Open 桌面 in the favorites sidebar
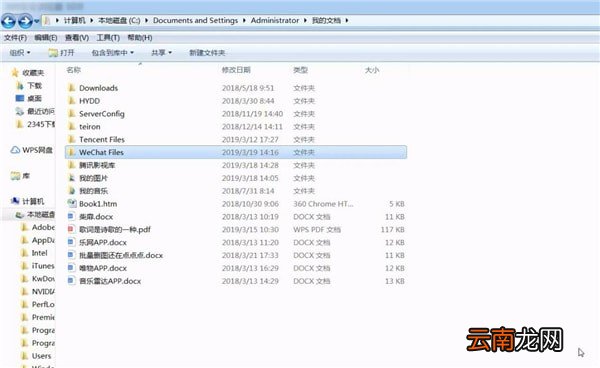The width and height of the screenshot is (600, 368). coord(34,99)
